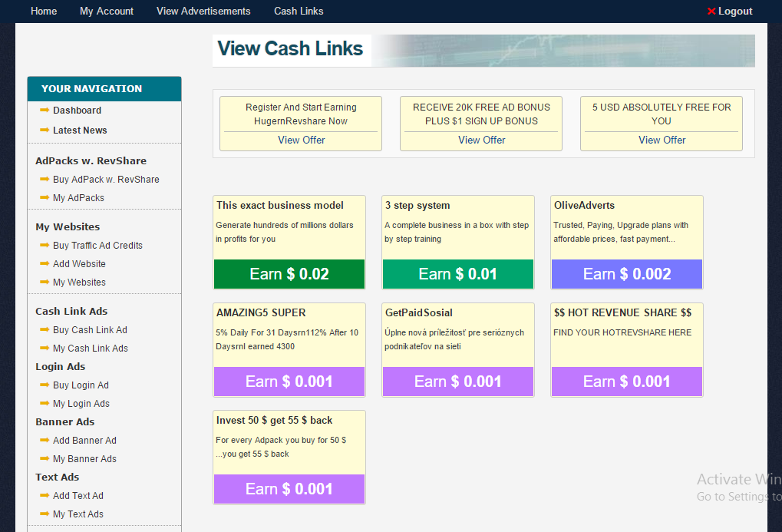Click the arrow icon beside Buy AdPack w. RevShare
The height and width of the screenshot is (532, 782).
(x=45, y=179)
